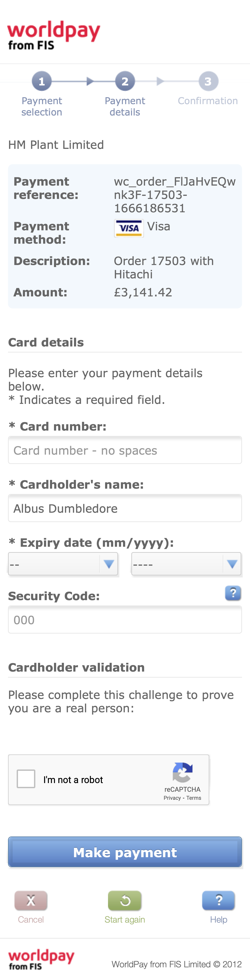Select the Cardholder's name field

[x=125, y=508]
